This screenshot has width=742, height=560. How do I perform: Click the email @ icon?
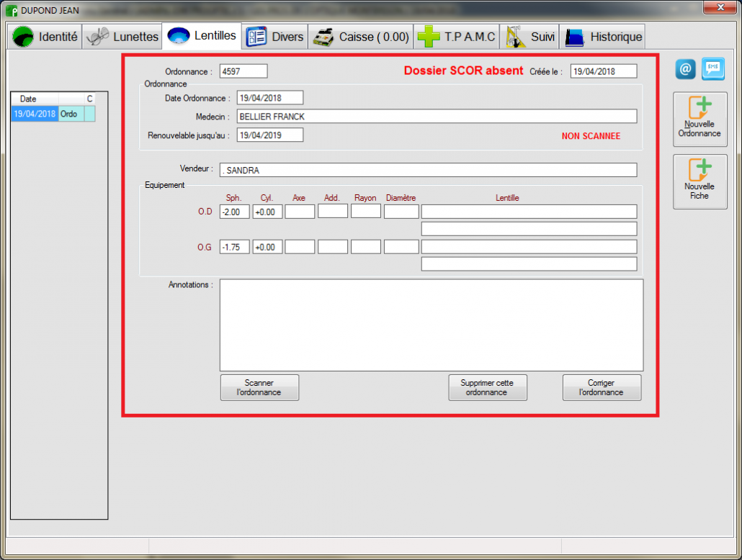685,70
